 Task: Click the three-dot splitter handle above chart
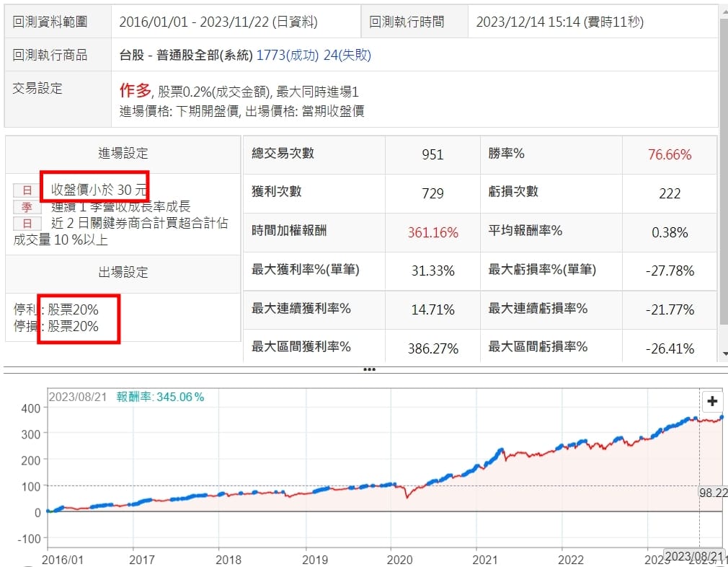[369, 369]
